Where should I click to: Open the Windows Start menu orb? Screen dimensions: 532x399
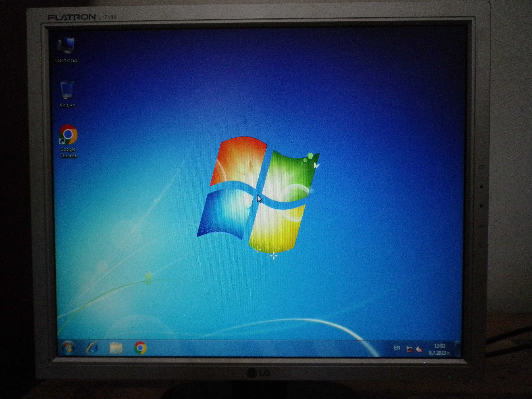coord(68,348)
